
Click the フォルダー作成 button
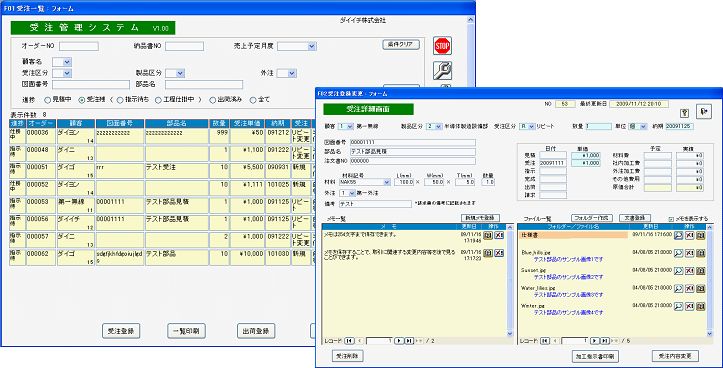pos(592,218)
